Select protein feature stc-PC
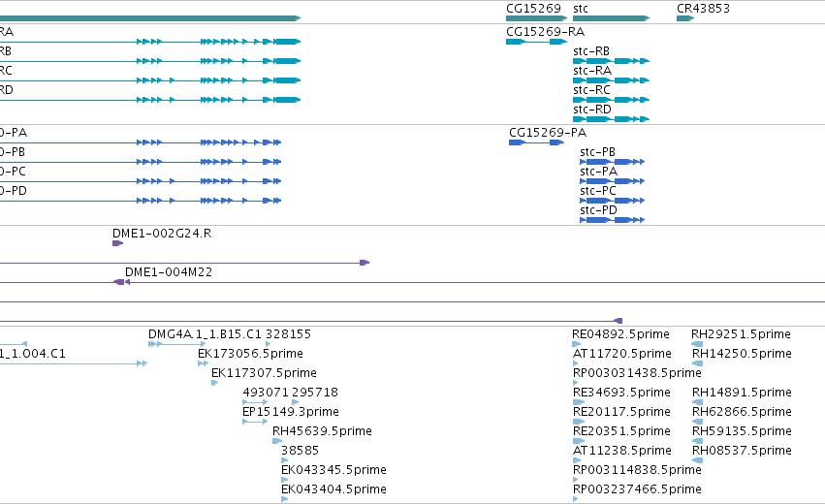The image size is (825, 504). point(598,191)
